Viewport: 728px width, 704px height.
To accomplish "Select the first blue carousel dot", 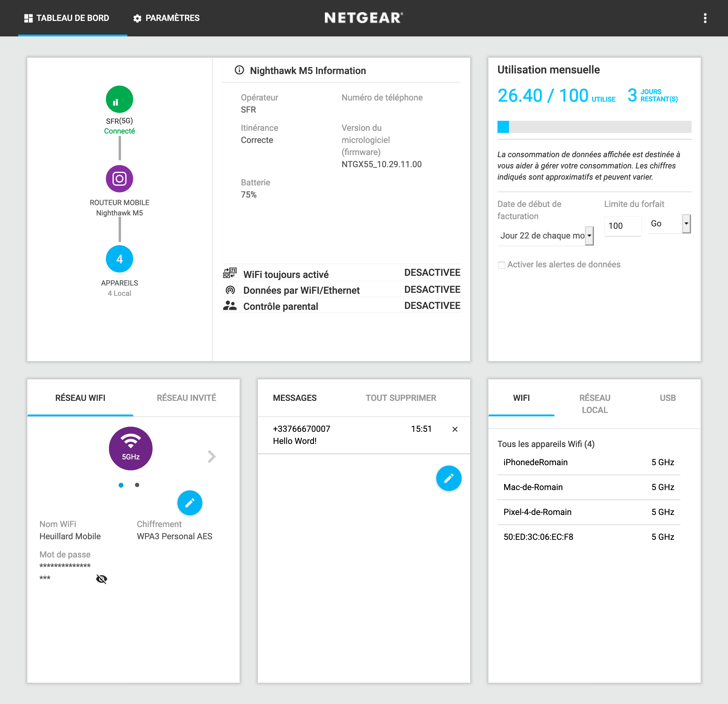I will (x=121, y=485).
